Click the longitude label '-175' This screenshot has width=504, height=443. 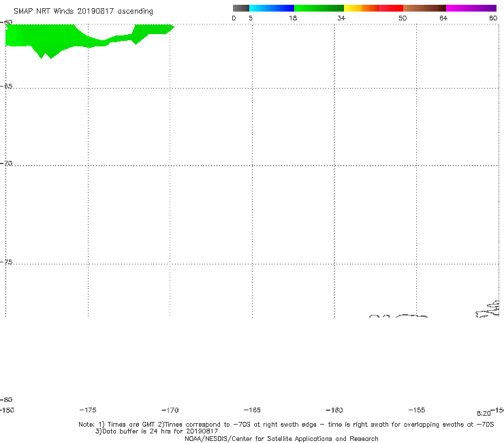point(88,410)
